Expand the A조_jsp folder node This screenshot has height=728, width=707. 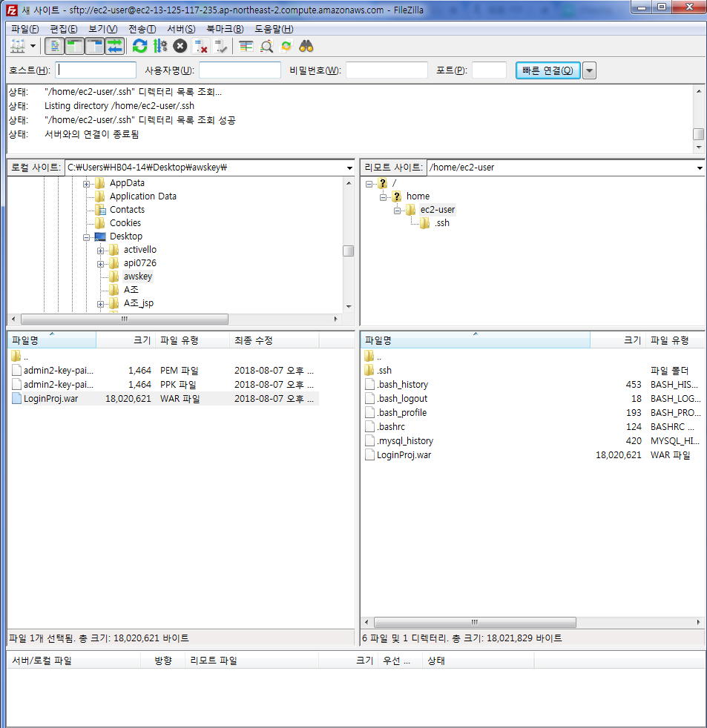coord(100,304)
